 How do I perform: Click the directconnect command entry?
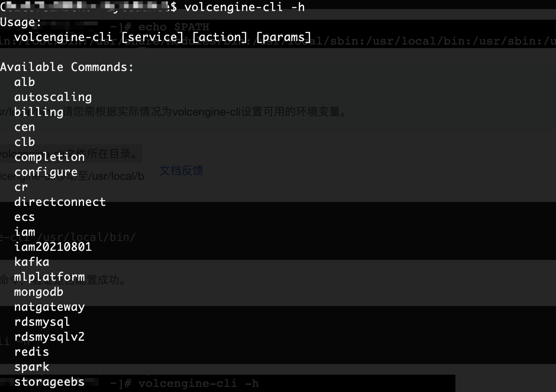60,202
